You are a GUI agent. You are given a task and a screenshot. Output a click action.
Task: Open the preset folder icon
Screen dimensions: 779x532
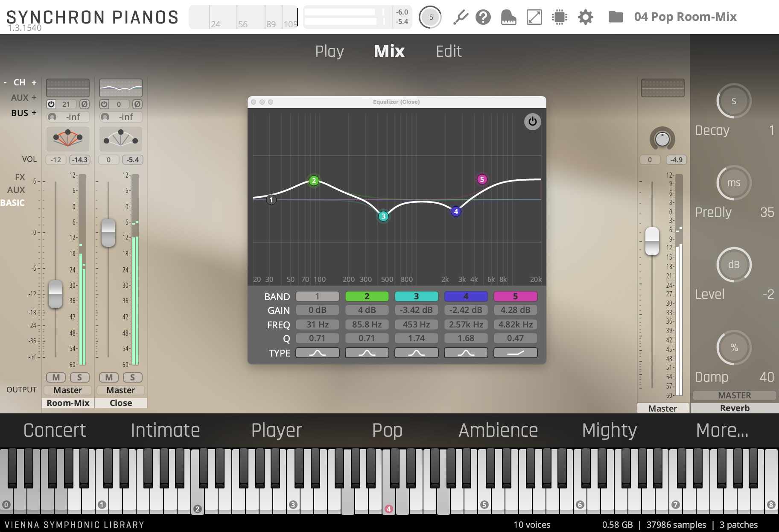(616, 17)
